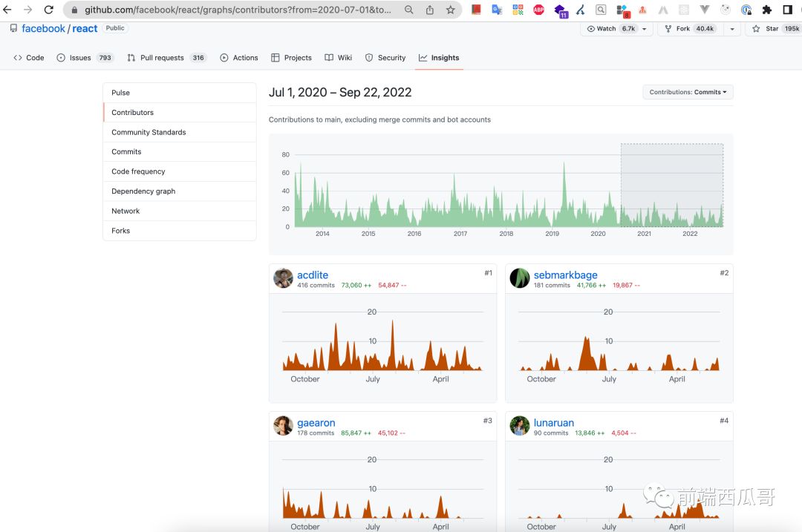Click the browser back arrow
Image resolution: width=802 pixels, height=532 pixels.
click(x=8, y=10)
